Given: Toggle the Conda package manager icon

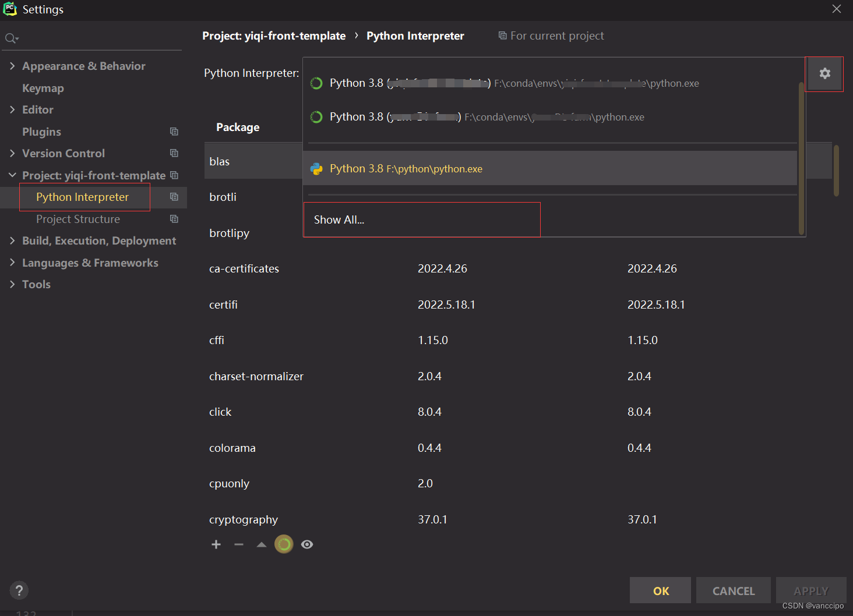Looking at the screenshot, I should point(284,544).
